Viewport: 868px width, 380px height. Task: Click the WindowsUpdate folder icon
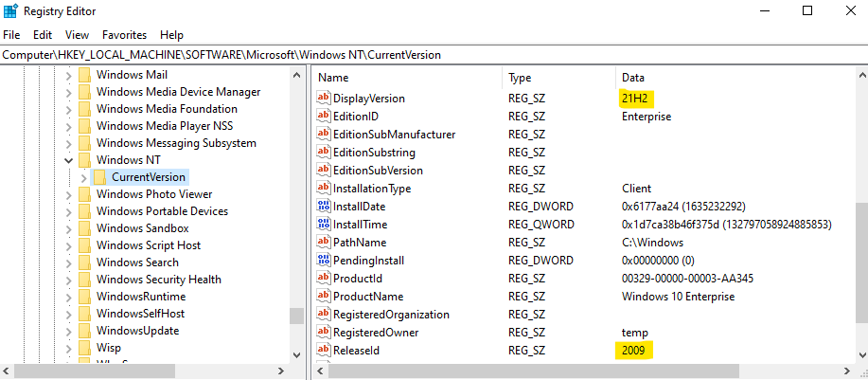tap(84, 331)
